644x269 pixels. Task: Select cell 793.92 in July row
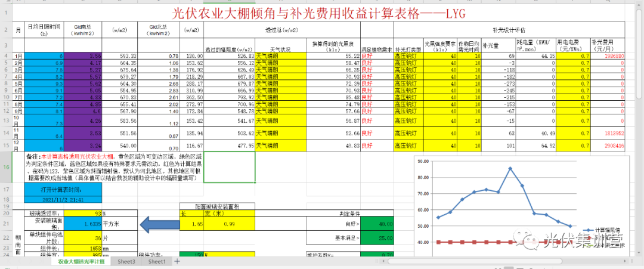pos(230,97)
